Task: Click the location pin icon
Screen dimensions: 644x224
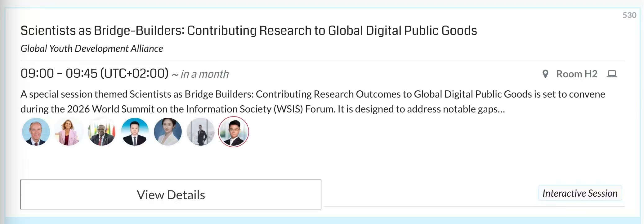Action: tap(545, 74)
